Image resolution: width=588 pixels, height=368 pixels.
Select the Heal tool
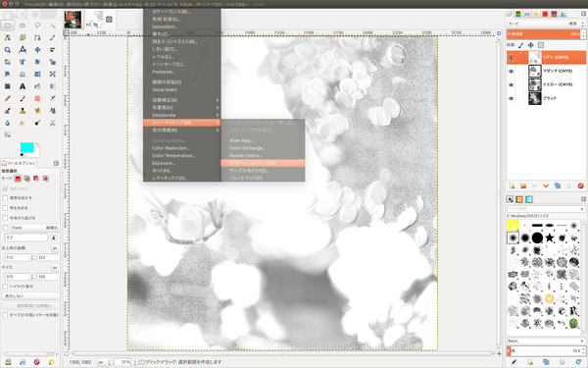tap(37, 111)
